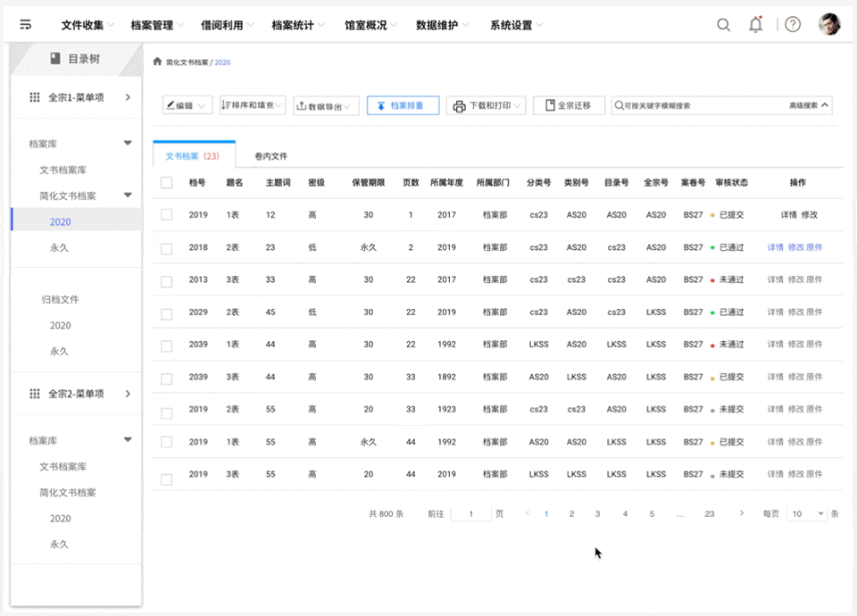Open the global search magnifier icon
Viewport: 857px width, 616px height.
[x=723, y=24]
